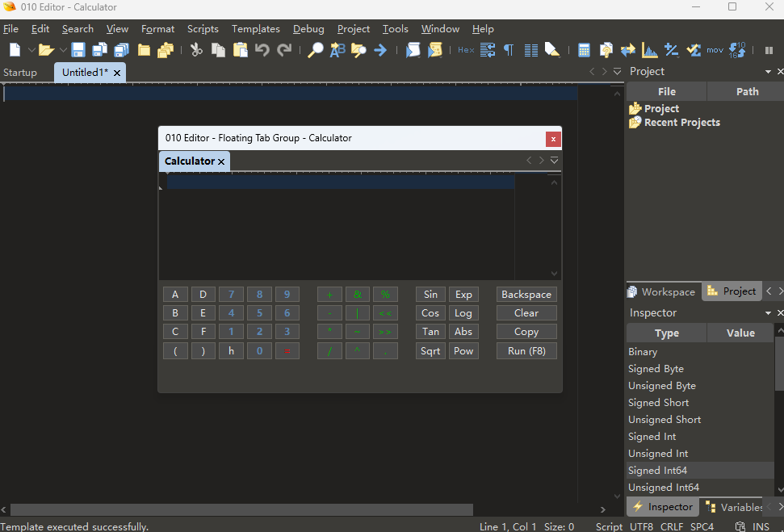The height and width of the screenshot is (532, 784).
Task: Run template using the yellow scroll icon
Action: (x=435, y=49)
